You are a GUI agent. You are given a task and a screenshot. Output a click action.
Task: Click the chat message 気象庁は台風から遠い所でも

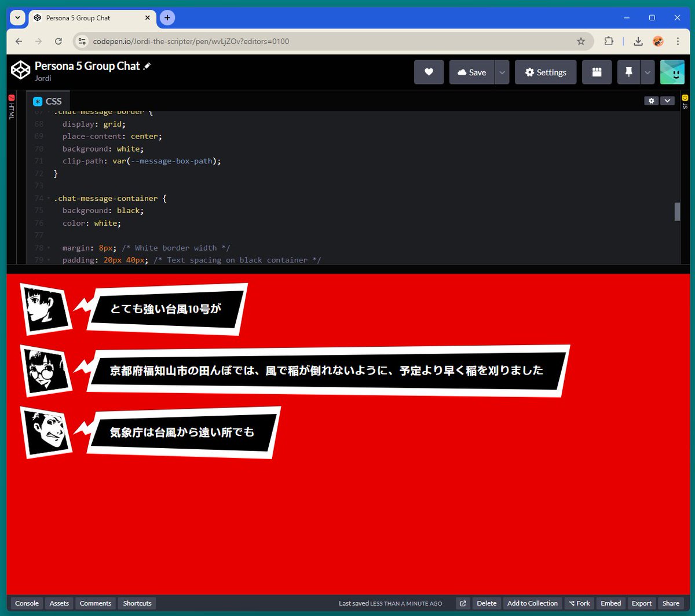(182, 432)
